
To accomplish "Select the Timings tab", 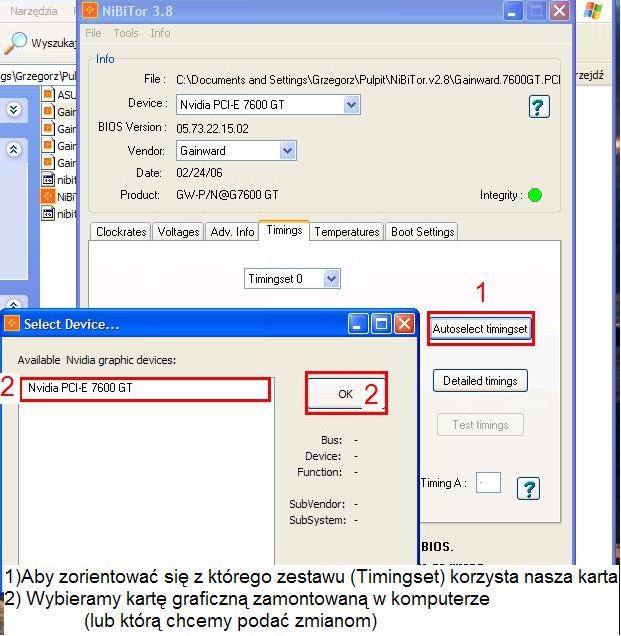I will (x=284, y=230).
